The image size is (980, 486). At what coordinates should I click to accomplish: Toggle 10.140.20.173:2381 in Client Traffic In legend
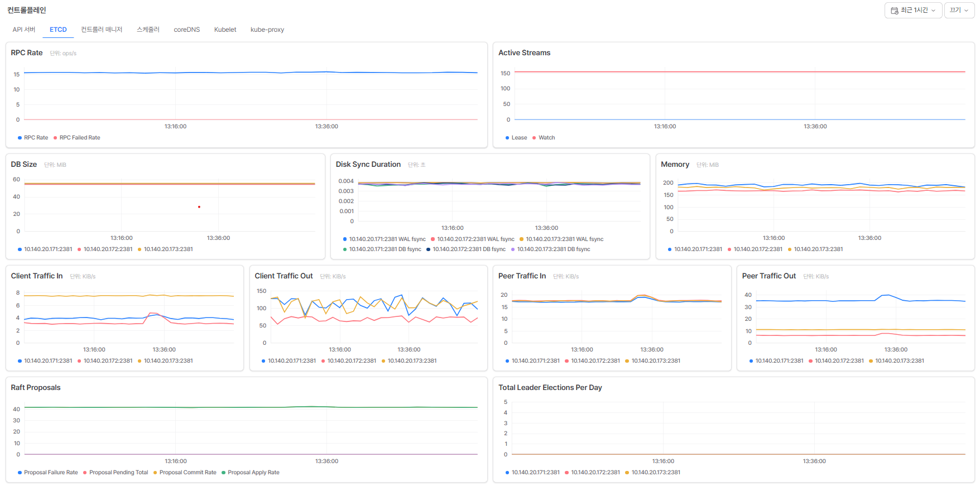pyautogui.click(x=165, y=361)
